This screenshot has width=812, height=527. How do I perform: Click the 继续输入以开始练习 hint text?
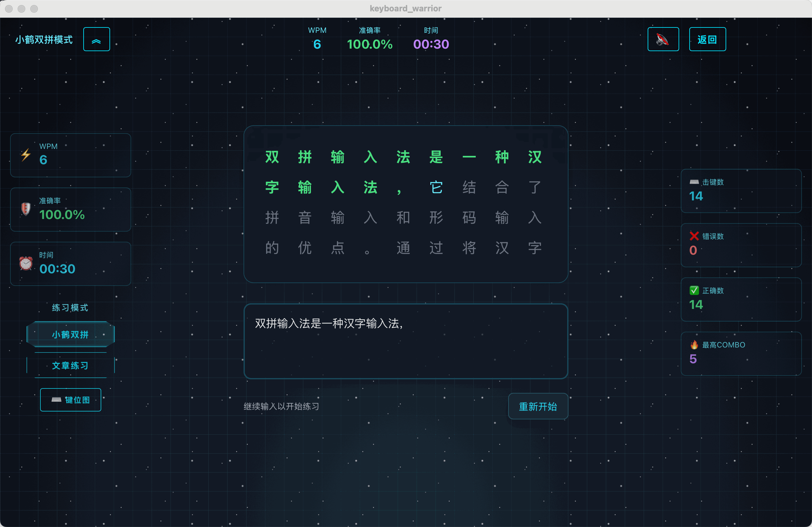280,406
